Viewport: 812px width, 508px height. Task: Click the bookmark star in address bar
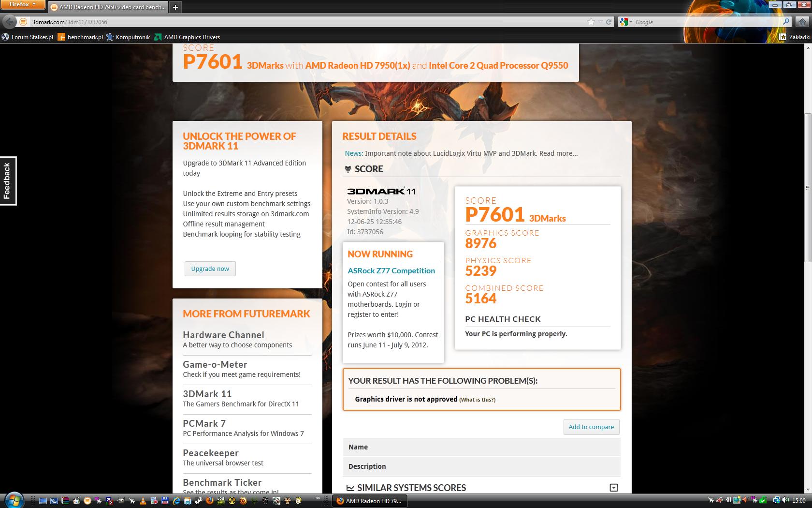(x=591, y=22)
